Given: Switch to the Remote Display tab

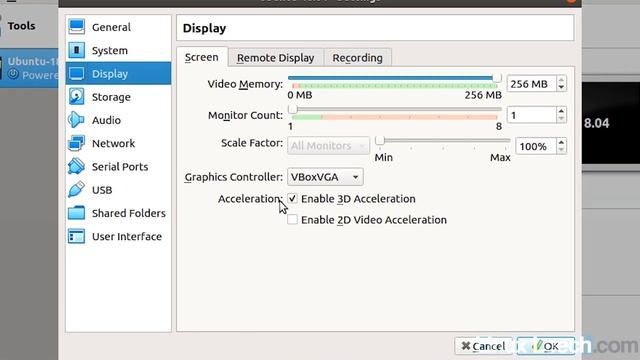Looking at the screenshot, I should coord(276,58).
